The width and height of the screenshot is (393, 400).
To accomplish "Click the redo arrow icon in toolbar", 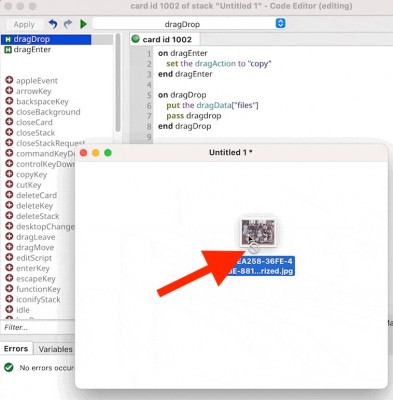I will (68, 24).
